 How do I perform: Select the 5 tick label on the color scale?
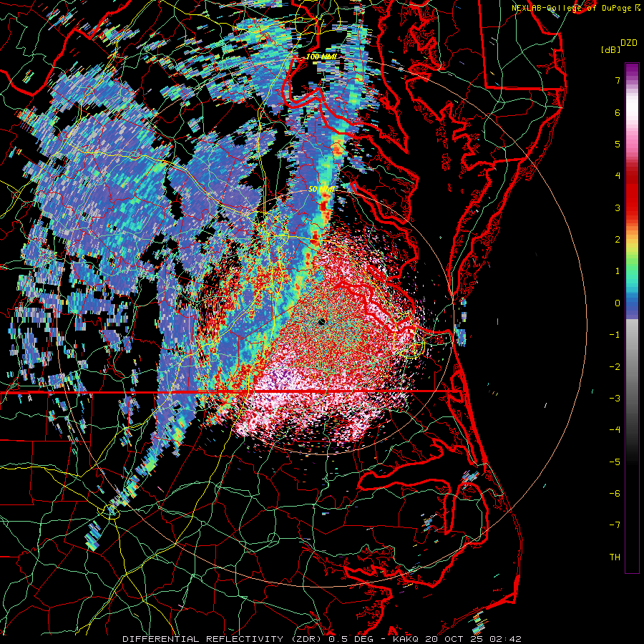pyautogui.click(x=618, y=144)
